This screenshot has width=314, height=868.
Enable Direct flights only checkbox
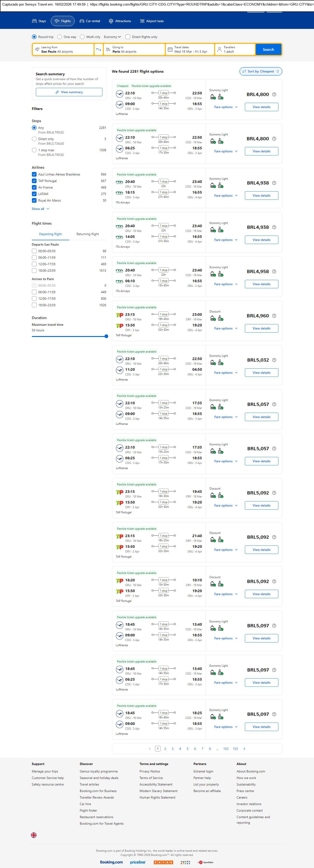pyautogui.click(x=128, y=37)
